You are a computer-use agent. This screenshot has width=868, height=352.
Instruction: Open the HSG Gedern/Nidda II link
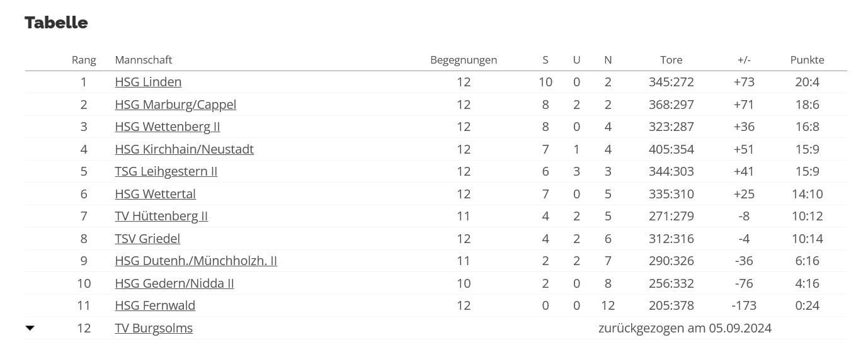[x=174, y=283]
